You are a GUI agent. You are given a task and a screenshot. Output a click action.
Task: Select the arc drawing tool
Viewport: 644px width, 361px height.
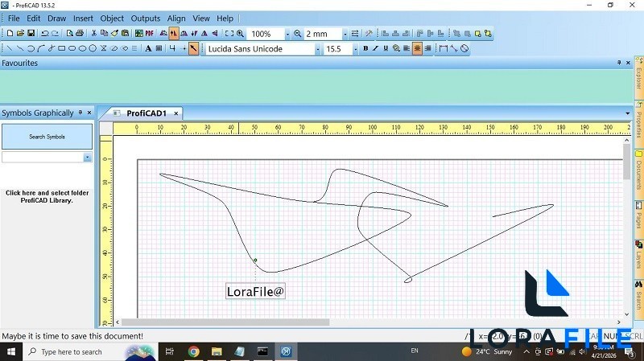pos(31,48)
